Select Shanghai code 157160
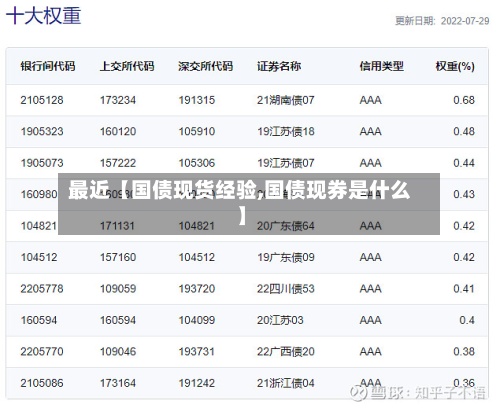Viewport: 500px width, 408px height. pos(118,257)
